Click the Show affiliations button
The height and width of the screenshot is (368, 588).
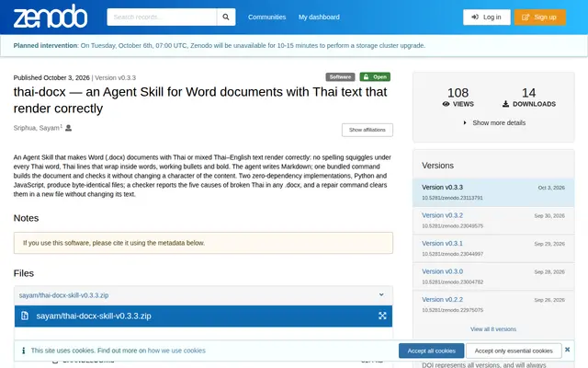367,130
